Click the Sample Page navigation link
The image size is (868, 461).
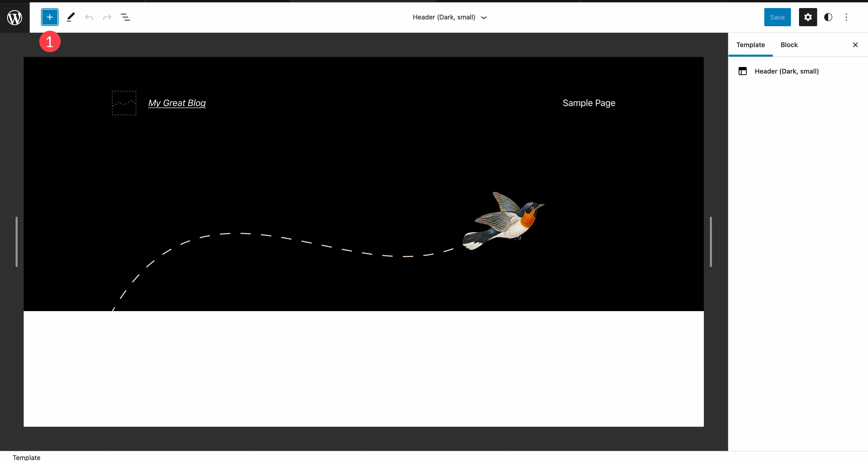[x=588, y=103]
